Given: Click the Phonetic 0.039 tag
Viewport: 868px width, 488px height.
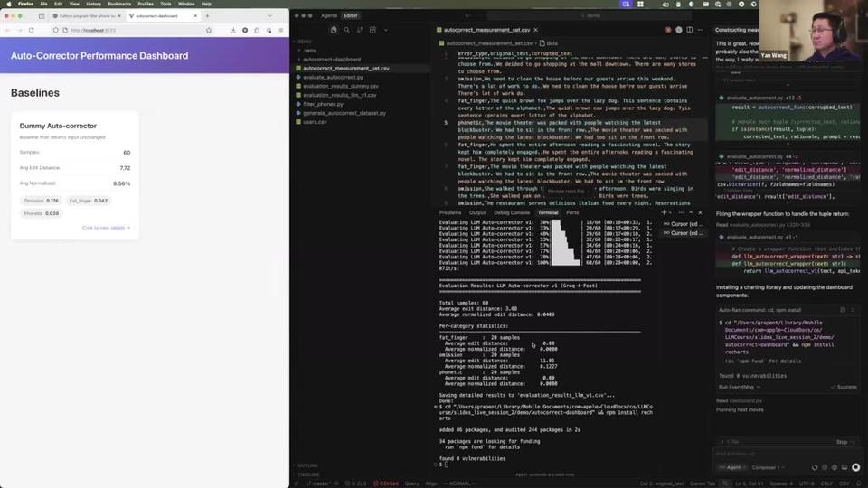Looking at the screenshot, I should point(41,213).
